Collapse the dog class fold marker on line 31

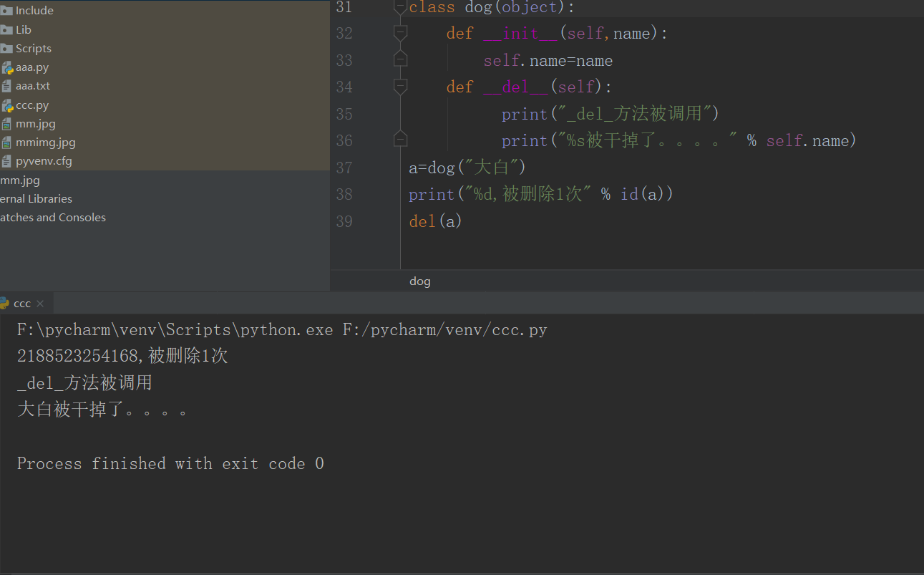[401, 7]
